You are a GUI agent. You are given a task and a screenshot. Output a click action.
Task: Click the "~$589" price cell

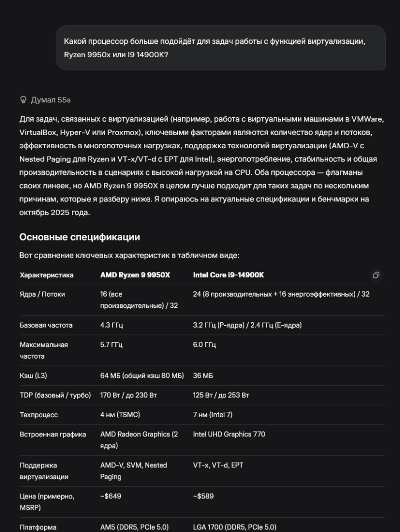(x=203, y=496)
